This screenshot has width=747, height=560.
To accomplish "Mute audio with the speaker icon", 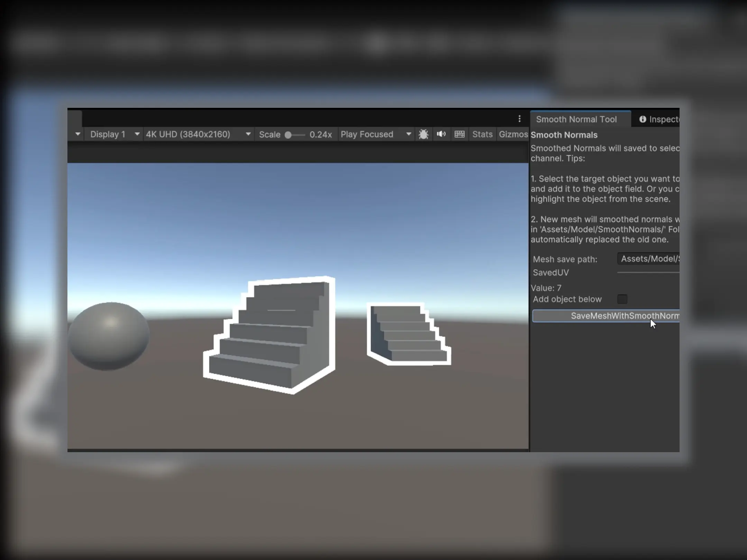I will pyautogui.click(x=441, y=134).
